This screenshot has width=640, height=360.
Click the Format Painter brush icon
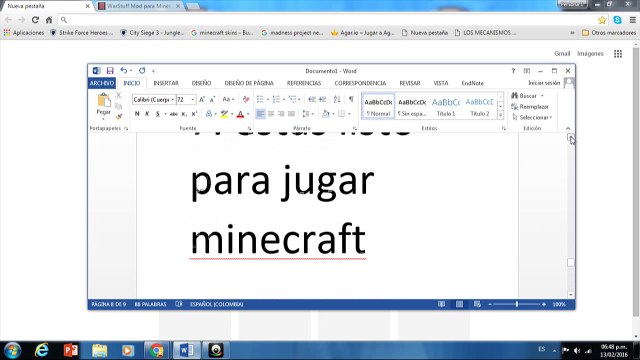click(119, 117)
